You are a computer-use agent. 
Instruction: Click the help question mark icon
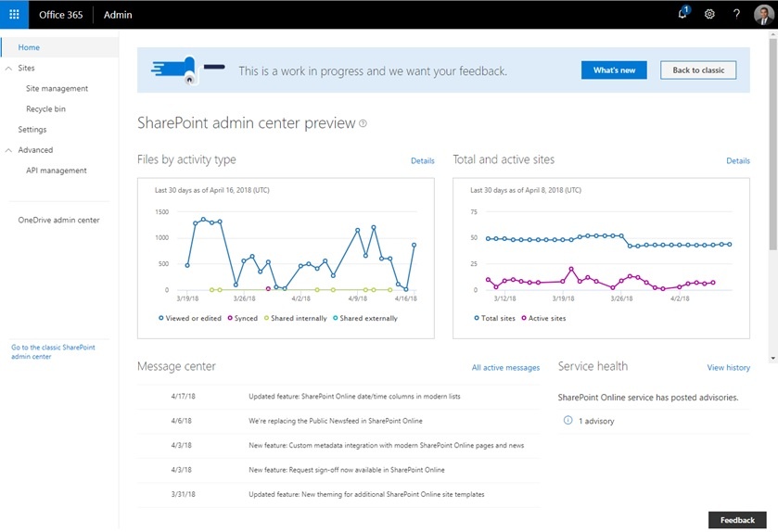[736, 15]
